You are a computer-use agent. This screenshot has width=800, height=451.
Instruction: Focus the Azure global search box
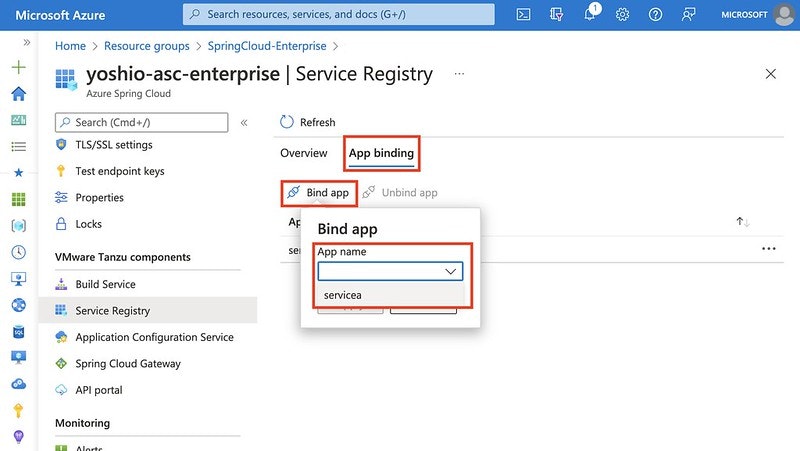click(x=339, y=14)
